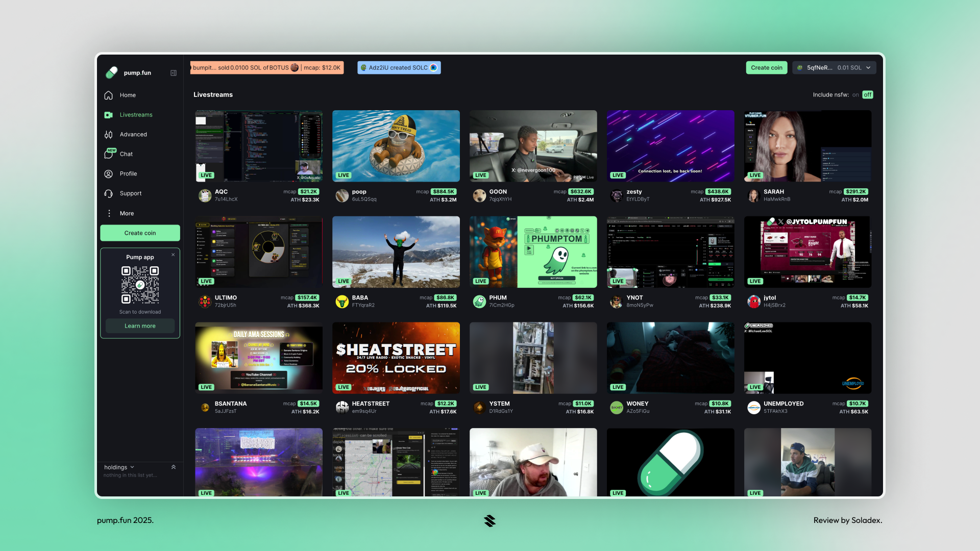Click the bumpit sold BOTUS ticker
The image size is (980, 551).
pos(267,68)
